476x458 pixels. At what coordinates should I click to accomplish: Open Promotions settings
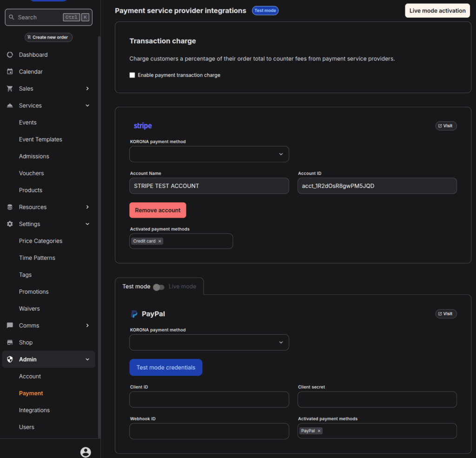[33, 292]
